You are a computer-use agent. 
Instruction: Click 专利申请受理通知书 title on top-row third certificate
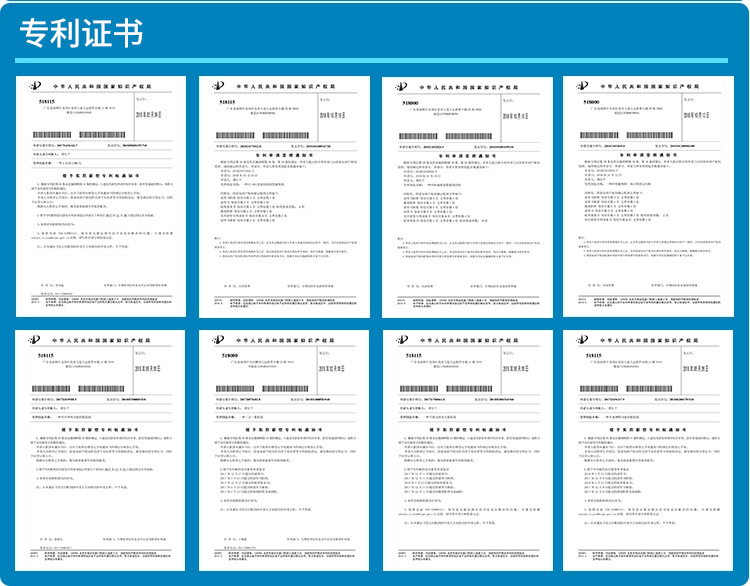pos(467,156)
